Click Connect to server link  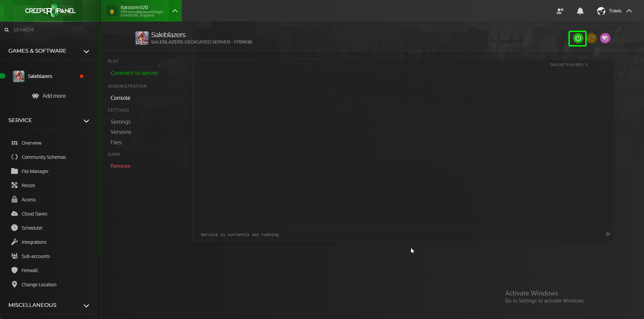coord(134,73)
